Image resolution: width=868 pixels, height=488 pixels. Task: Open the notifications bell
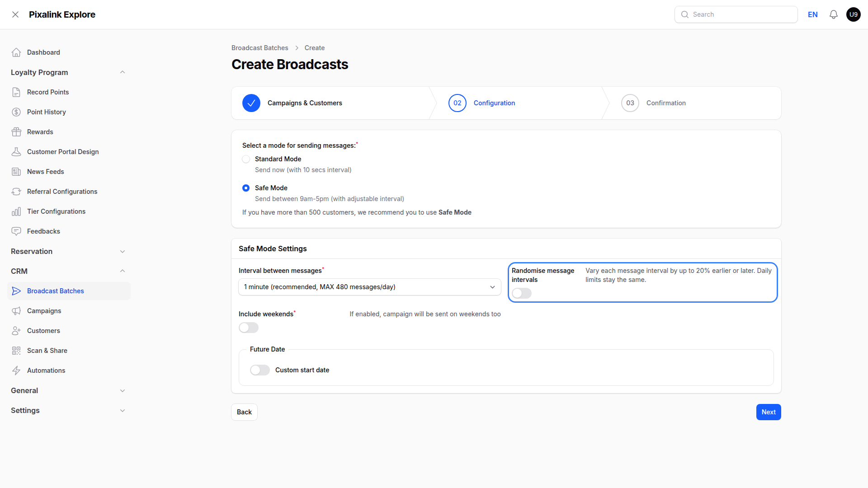834,14
